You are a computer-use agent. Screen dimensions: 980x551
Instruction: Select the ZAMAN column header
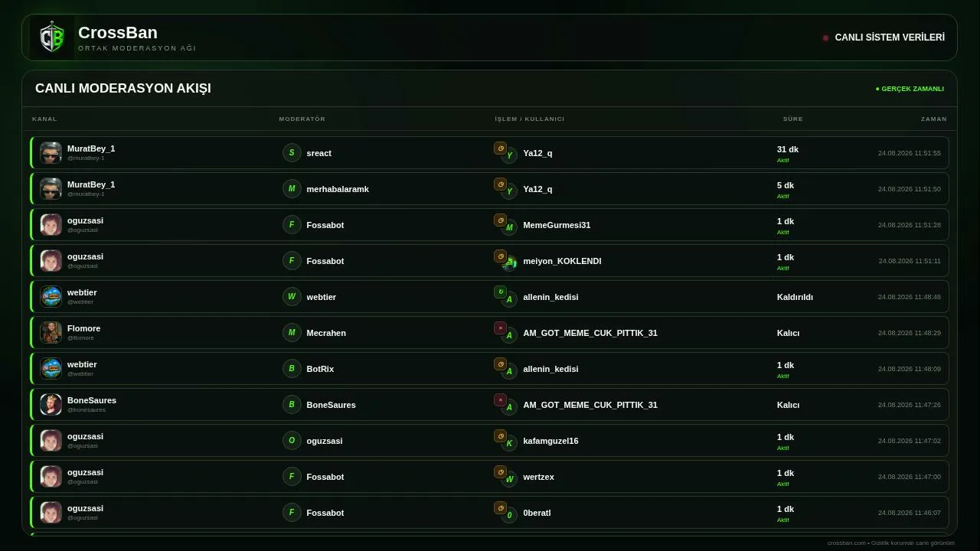pos(934,119)
